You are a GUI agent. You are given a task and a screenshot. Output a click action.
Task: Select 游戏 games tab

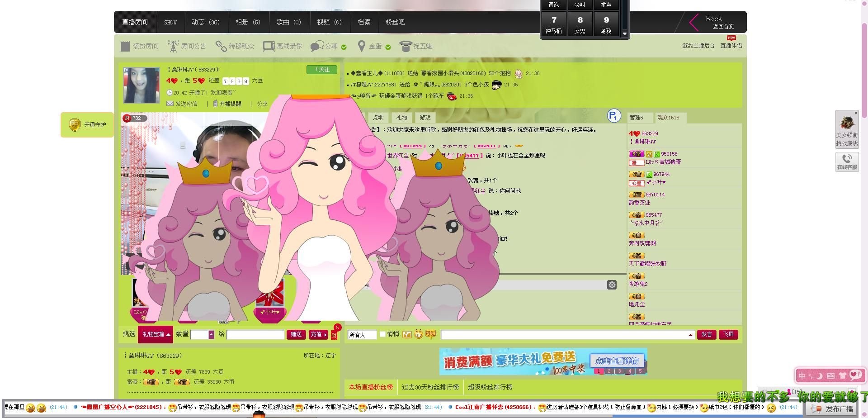click(425, 118)
